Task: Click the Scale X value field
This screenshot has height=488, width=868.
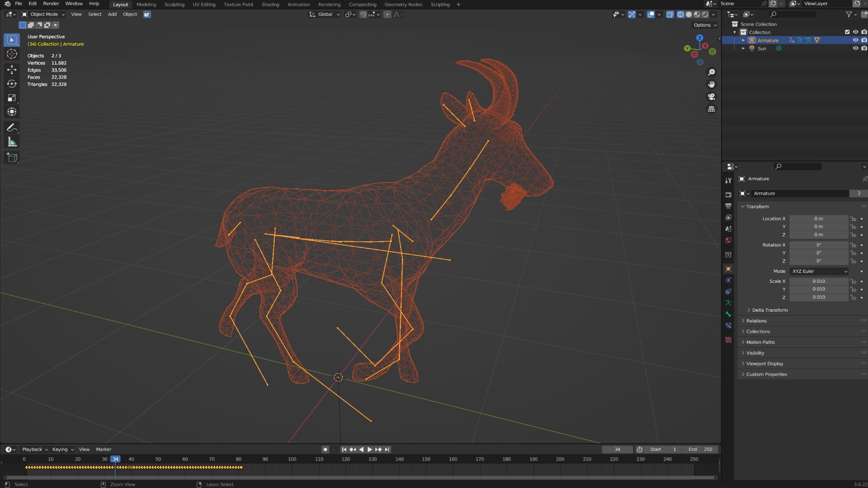Action: [x=819, y=282]
